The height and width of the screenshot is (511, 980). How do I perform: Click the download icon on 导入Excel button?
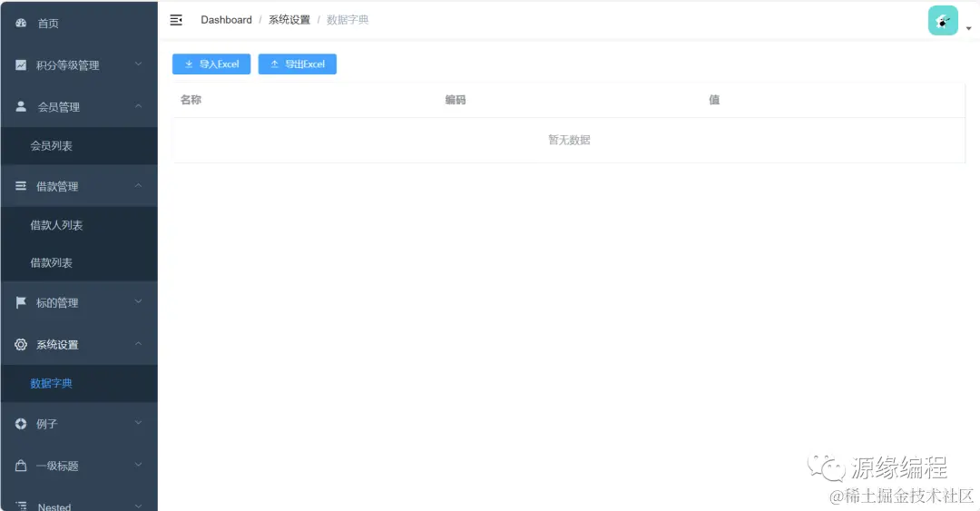tap(189, 64)
